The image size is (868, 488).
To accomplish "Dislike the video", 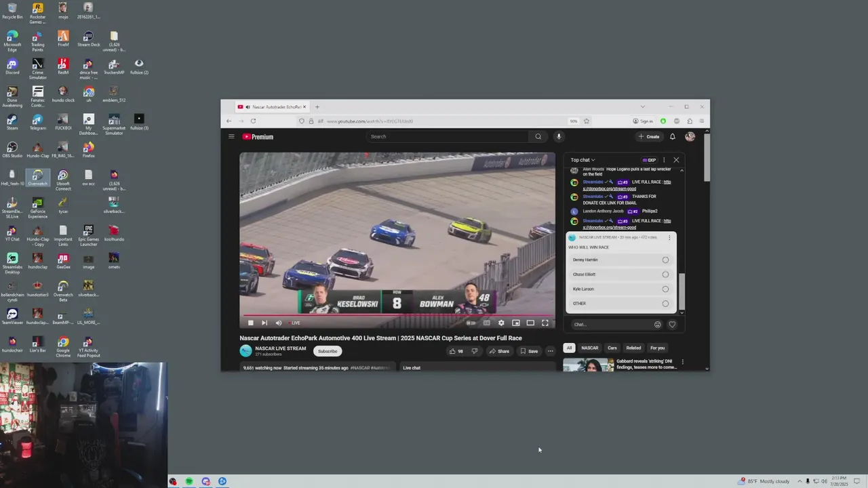I will pos(474,351).
